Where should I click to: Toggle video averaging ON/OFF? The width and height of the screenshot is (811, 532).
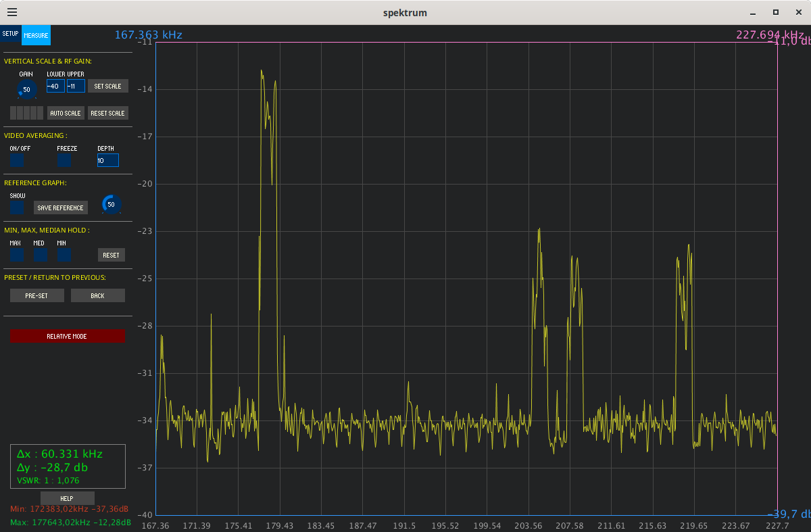pyautogui.click(x=17, y=160)
